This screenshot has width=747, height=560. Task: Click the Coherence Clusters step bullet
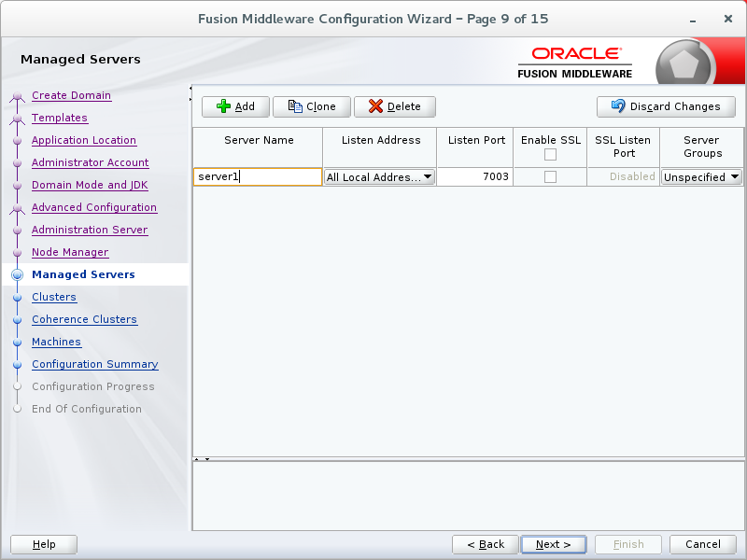[x=18, y=320]
